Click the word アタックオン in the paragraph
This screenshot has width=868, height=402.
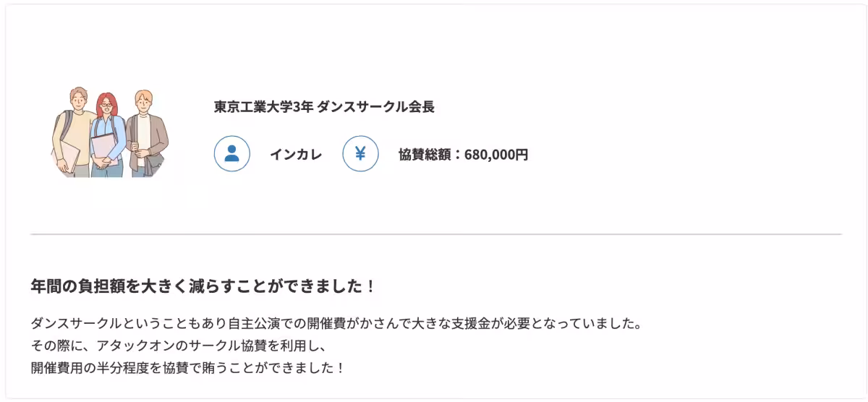[x=113, y=345]
